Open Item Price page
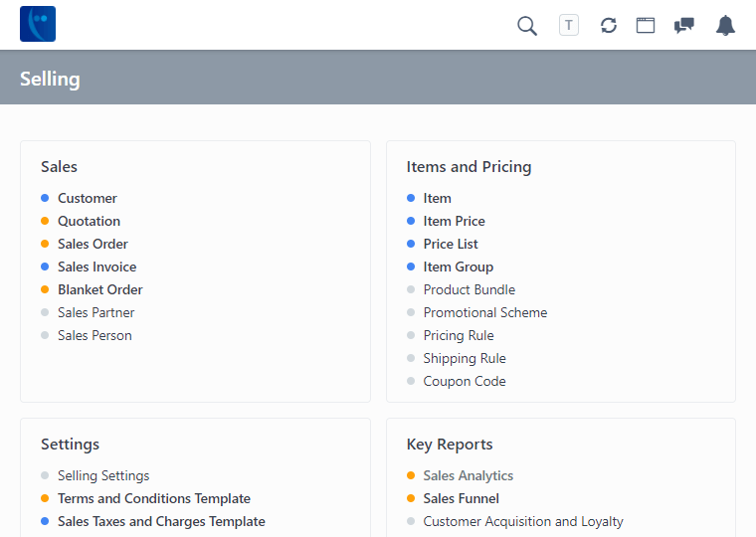The width and height of the screenshot is (756, 537). [x=454, y=221]
